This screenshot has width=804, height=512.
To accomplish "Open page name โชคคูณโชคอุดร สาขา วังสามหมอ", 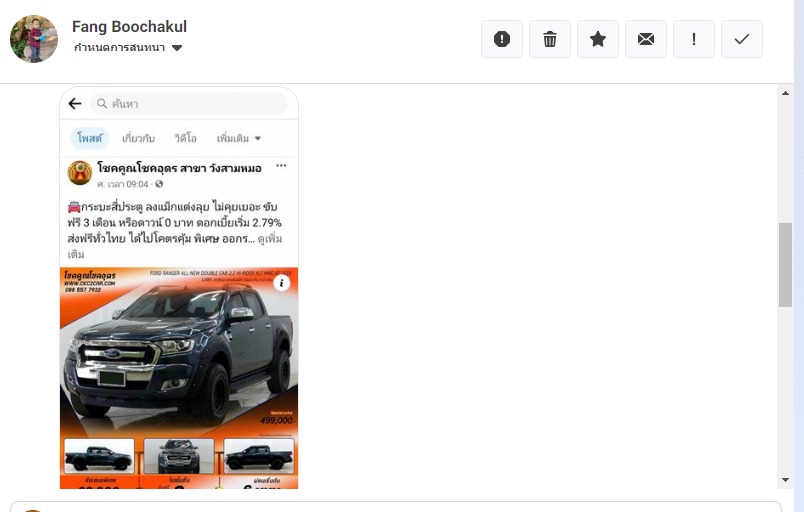I will [179, 168].
